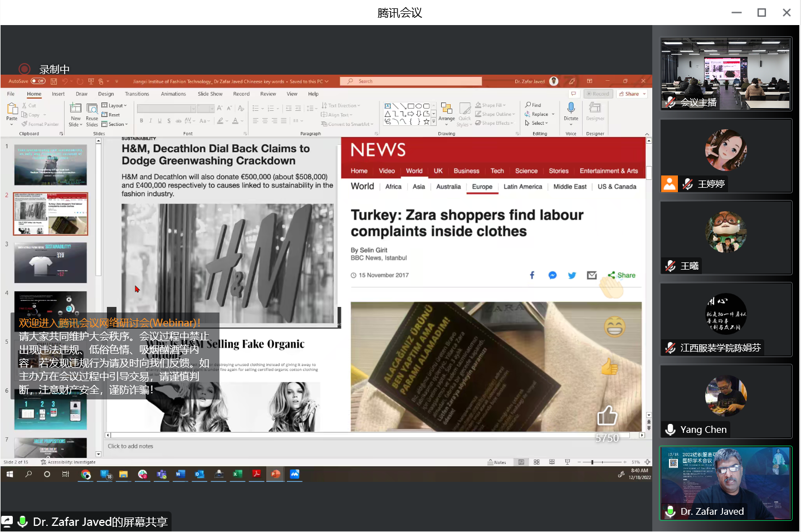Toggle Normal view button in status bar

521,462
